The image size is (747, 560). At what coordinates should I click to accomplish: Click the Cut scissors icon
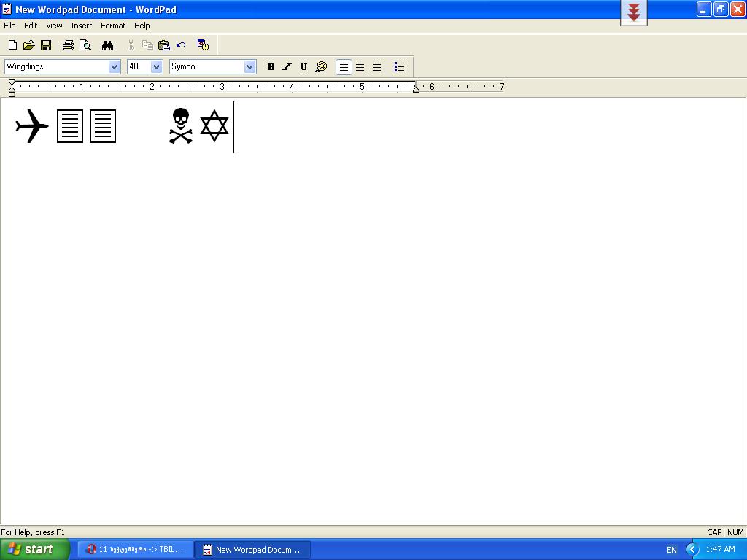pyautogui.click(x=131, y=45)
